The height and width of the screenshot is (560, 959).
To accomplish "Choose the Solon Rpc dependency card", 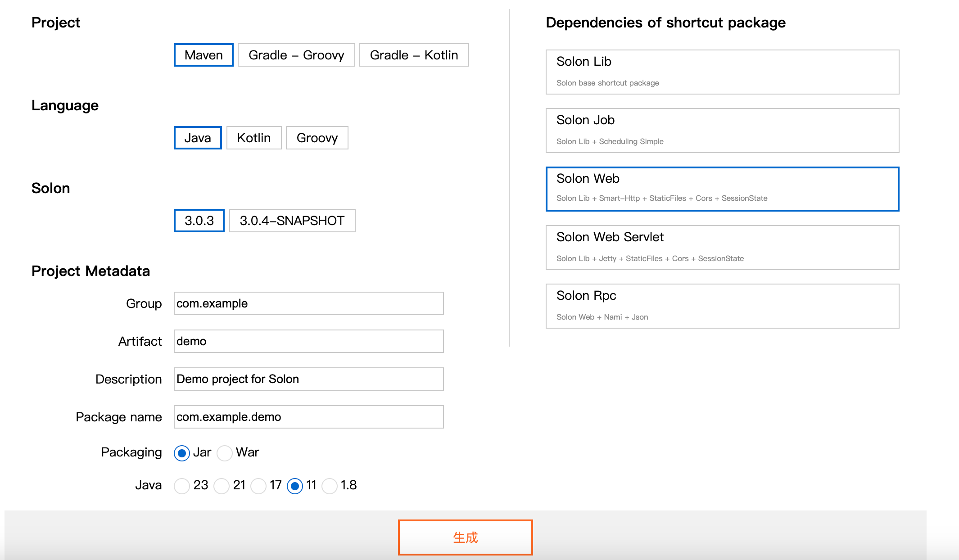I will coord(722,306).
